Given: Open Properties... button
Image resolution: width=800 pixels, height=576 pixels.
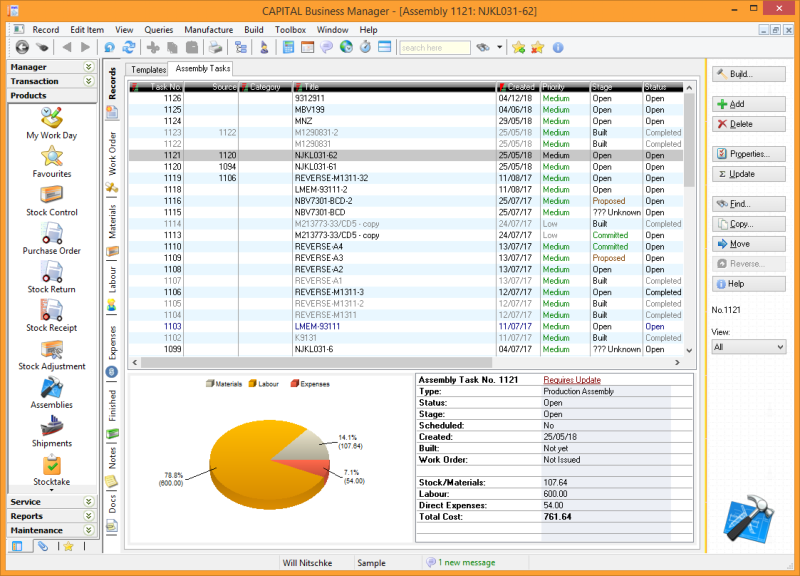Looking at the screenshot, I should click(748, 154).
